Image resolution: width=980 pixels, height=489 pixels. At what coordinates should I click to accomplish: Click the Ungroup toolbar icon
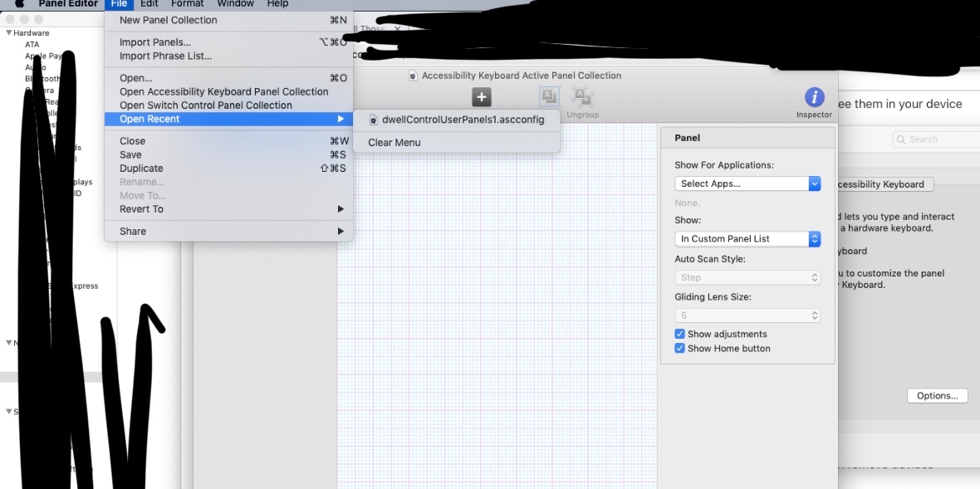click(x=582, y=97)
